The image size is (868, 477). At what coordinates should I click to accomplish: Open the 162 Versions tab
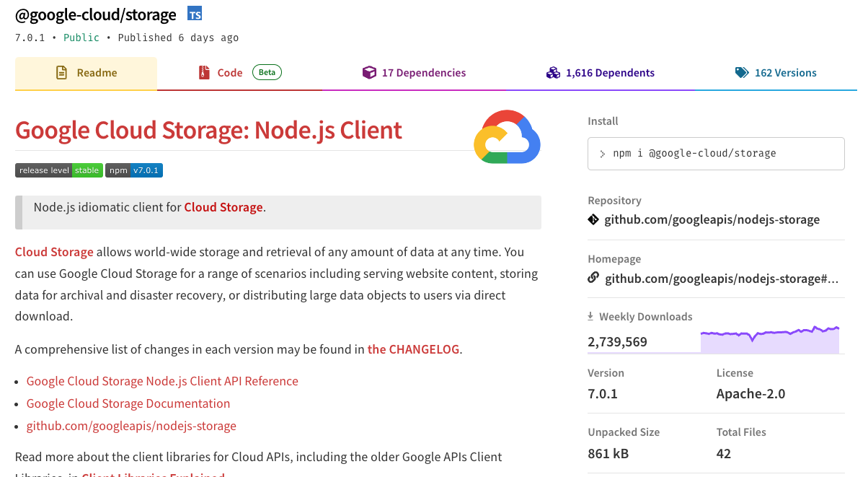click(776, 73)
